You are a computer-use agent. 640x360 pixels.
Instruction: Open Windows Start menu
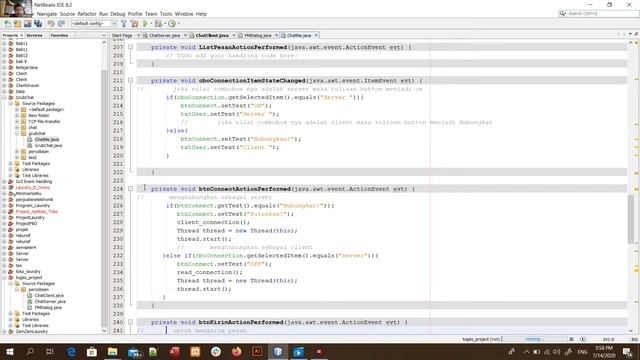9,351
